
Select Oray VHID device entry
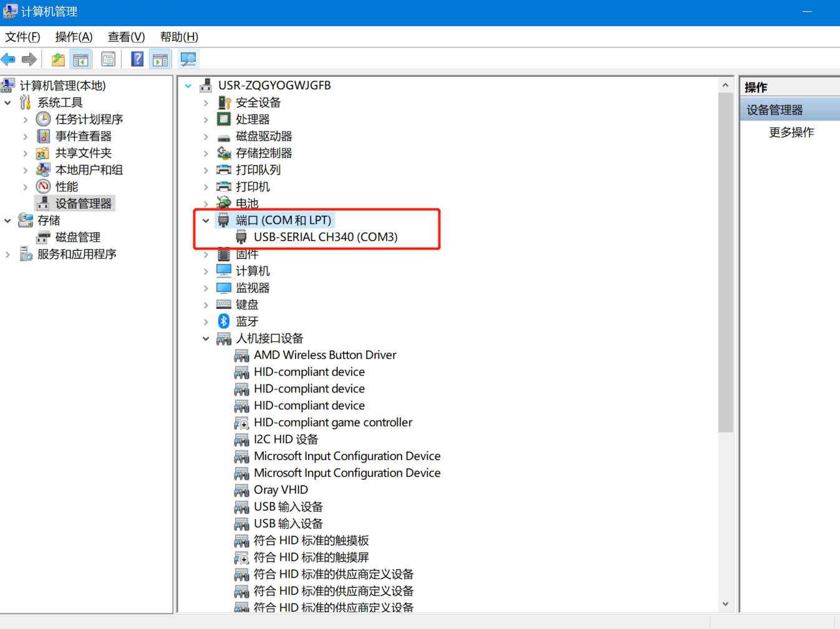[x=281, y=490]
